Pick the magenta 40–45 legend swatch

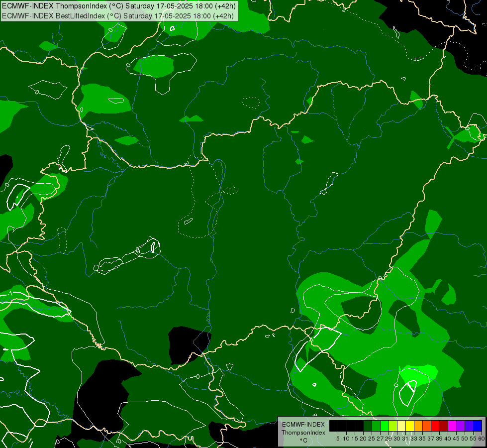coord(452,426)
